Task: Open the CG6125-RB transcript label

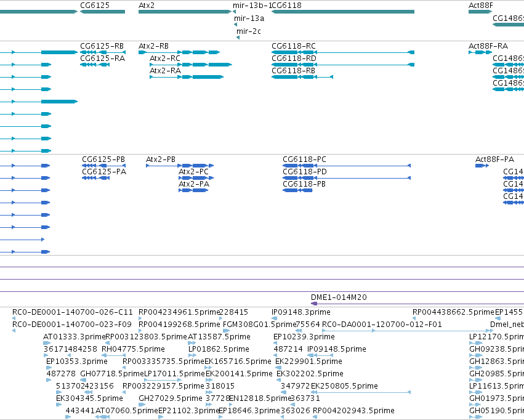Action: (x=102, y=46)
